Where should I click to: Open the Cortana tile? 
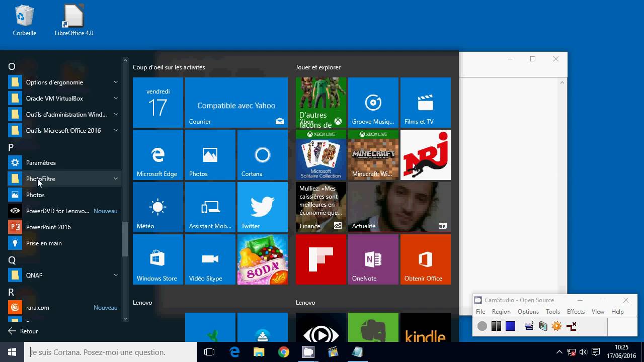pos(263,155)
